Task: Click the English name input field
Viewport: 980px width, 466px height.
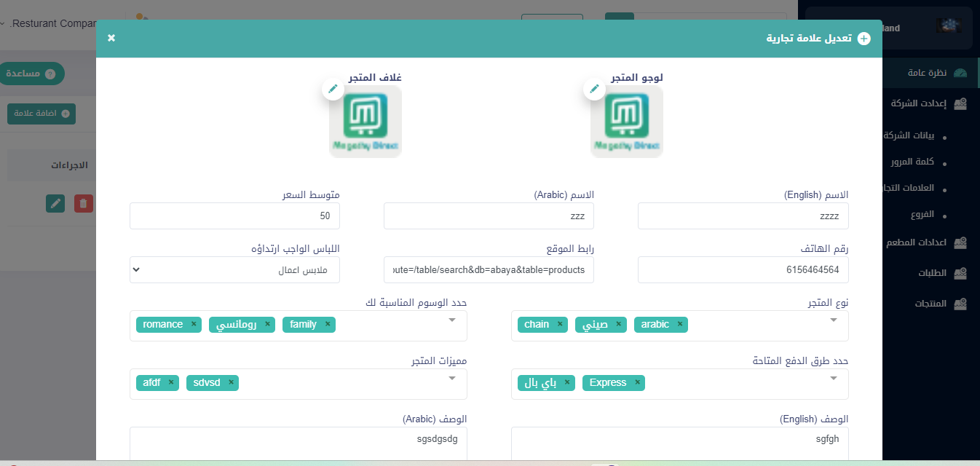Action: (743, 216)
